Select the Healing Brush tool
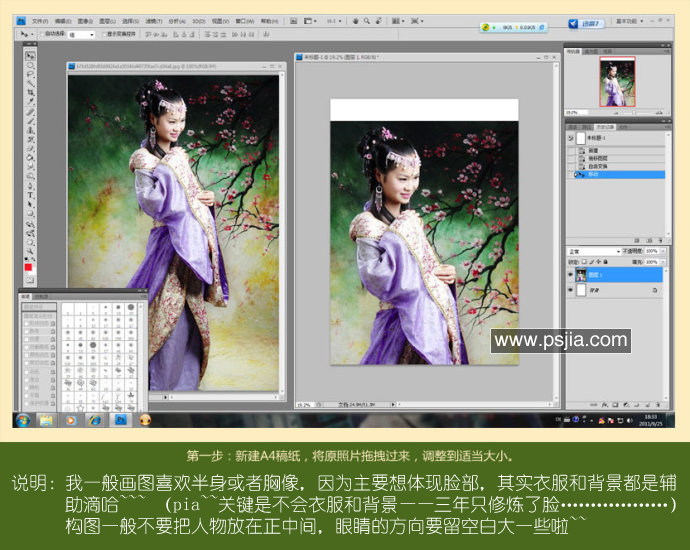The width and height of the screenshot is (690, 550). point(30,113)
